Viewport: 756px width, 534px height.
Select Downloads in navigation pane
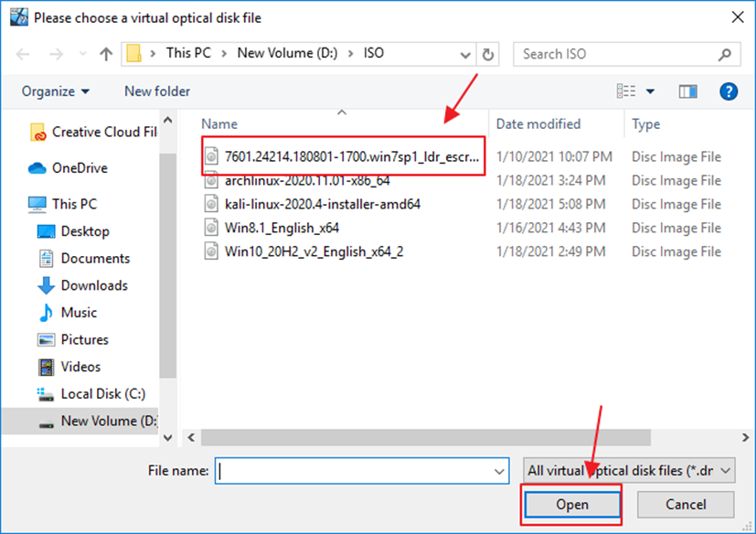click(x=93, y=285)
